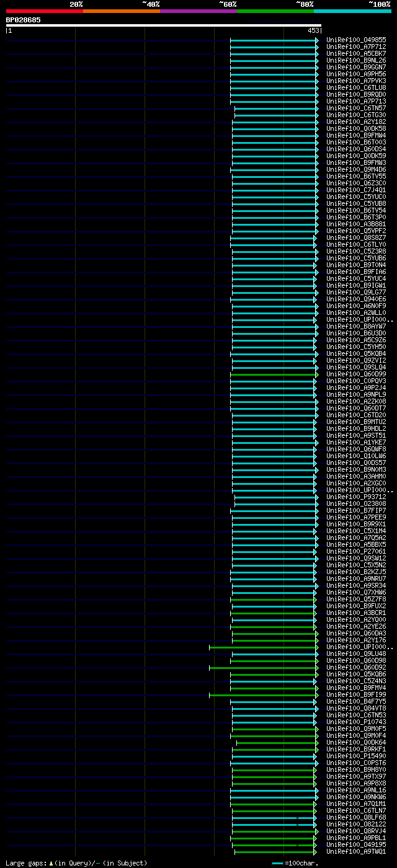Click the UniRef100_Q60D99 label

point(356,374)
